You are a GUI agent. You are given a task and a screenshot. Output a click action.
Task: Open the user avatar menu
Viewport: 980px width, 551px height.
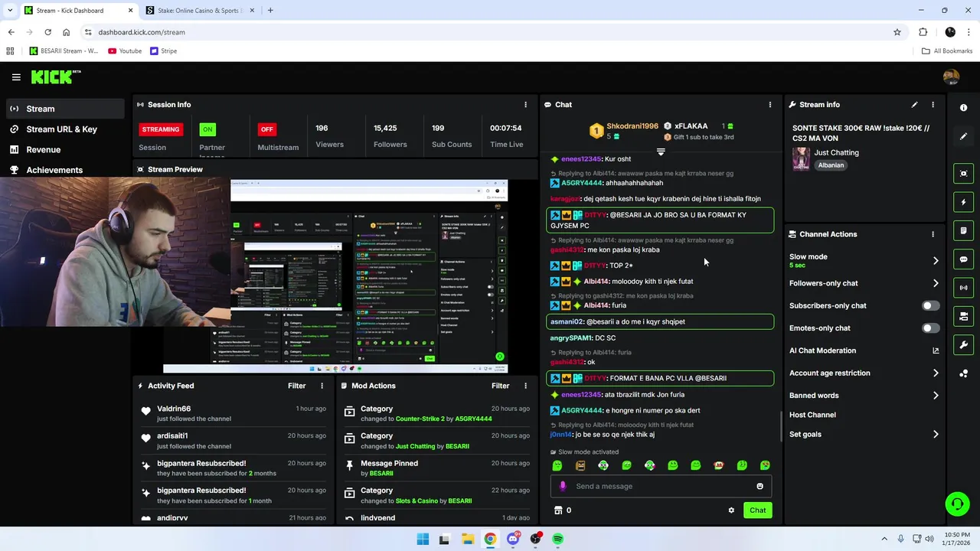[x=951, y=77]
